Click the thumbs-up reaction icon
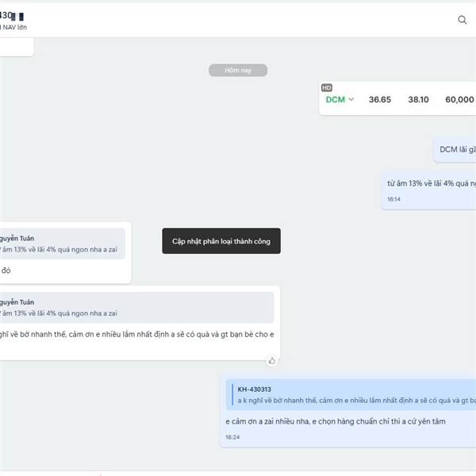Viewport: 476px width, 476px height. [271, 361]
